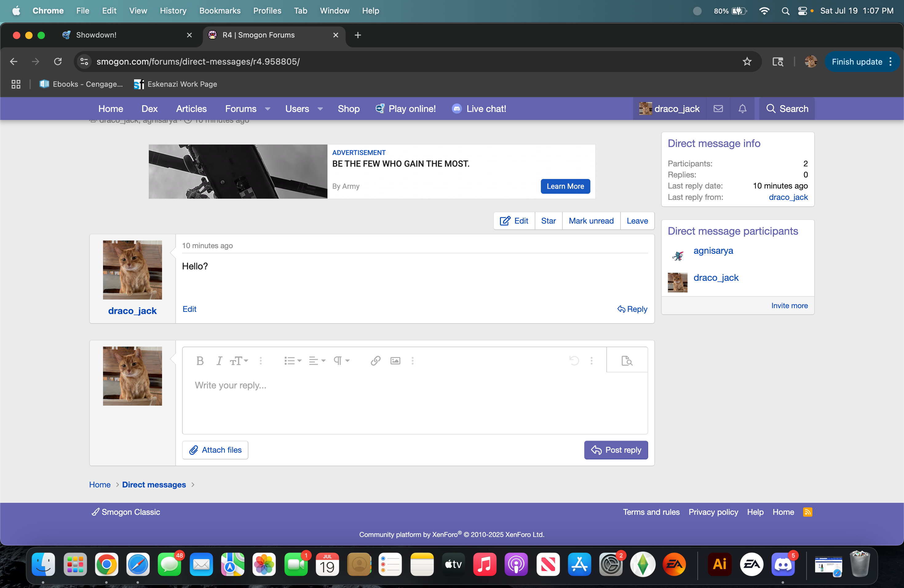Click the Play online! nav link
The image size is (904, 588).
(405, 109)
